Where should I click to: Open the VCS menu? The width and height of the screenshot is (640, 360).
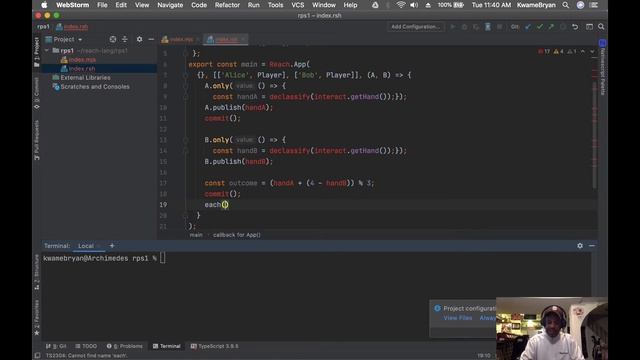pyautogui.click(x=298, y=5)
